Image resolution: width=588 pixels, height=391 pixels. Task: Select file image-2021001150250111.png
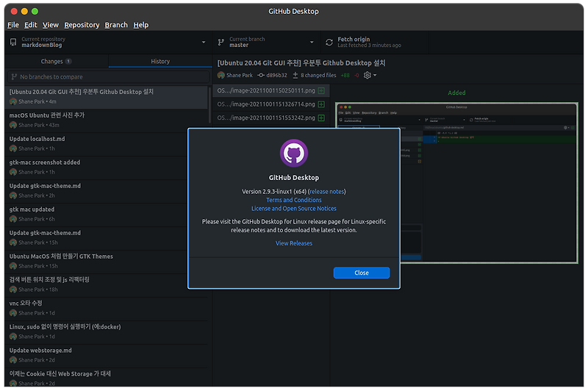pos(271,90)
